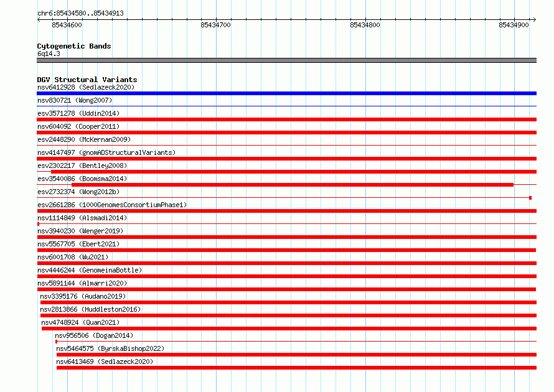
Task: Select the esv3571278 (Uddin2014) label
Action: pyautogui.click(x=78, y=113)
